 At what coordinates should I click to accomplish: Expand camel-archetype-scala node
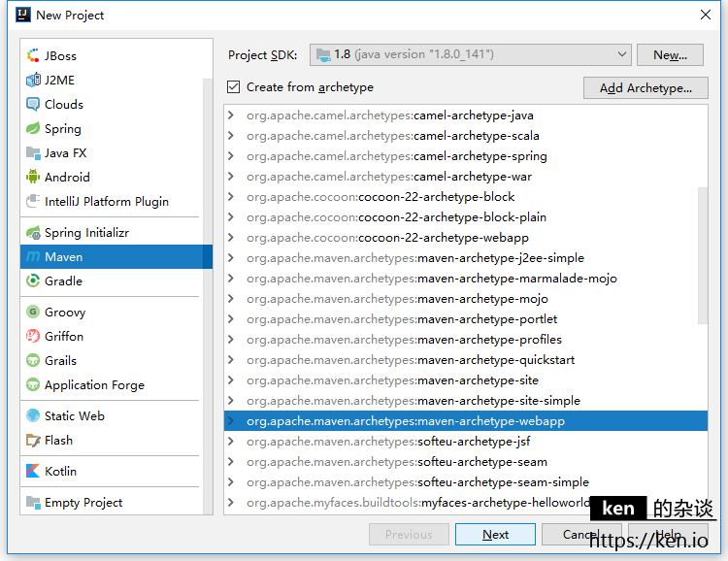pyautogui.click(x=231, y=136)
